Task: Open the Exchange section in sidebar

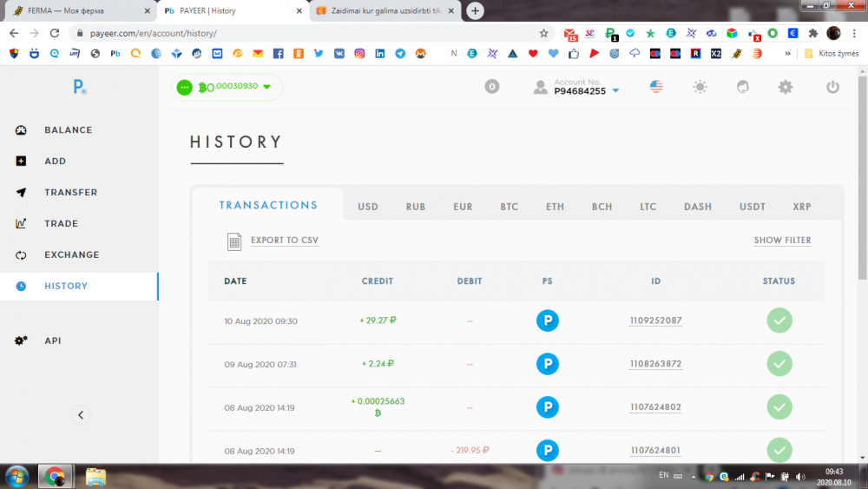Action: (x=71, y=254)
